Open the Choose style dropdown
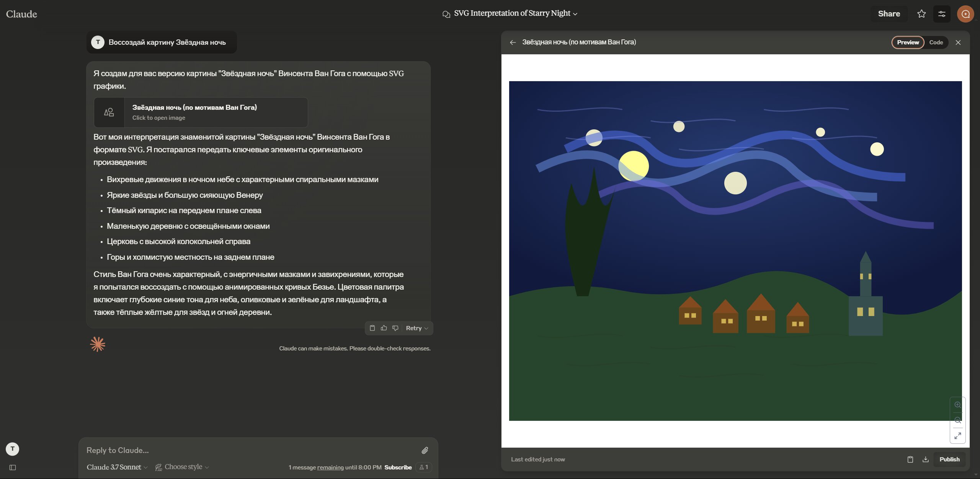The width and height of the screenshot is (980, 479). point(182,467)
